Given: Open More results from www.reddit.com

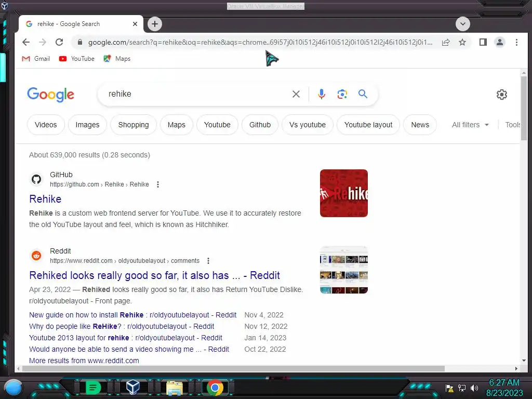Looking at the screenshot, I should point(84,361).
